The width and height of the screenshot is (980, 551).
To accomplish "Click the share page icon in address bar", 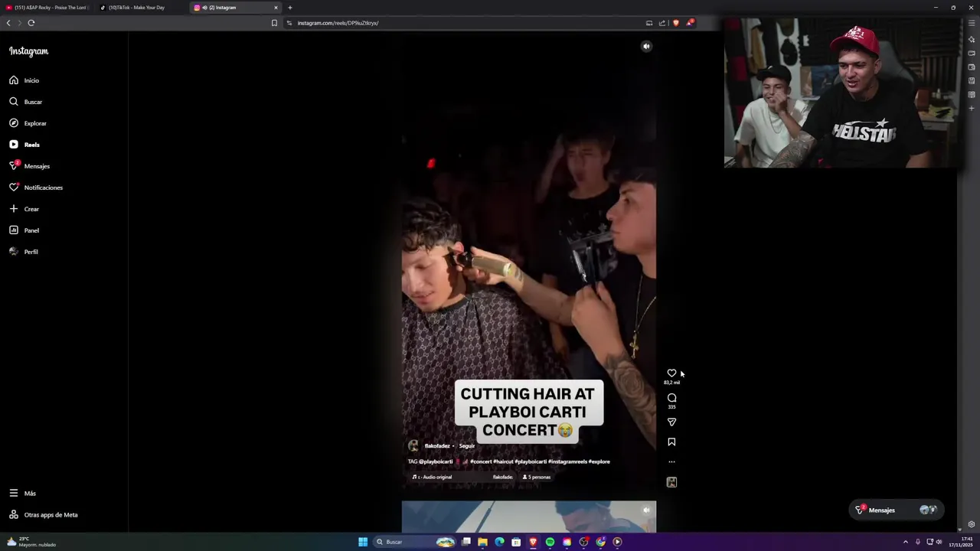I will (x=662, y=23).
